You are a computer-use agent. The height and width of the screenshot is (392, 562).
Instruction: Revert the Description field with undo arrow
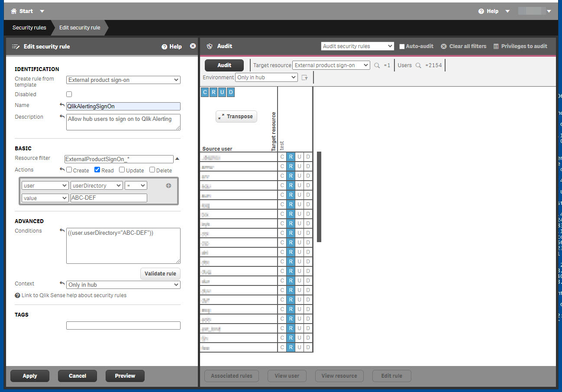coord(62,117)
